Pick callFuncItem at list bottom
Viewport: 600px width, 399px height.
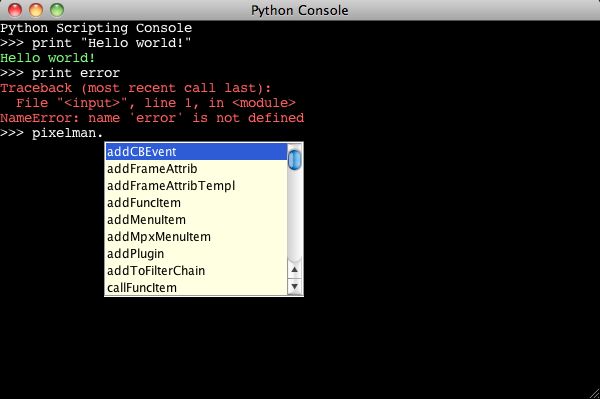pyautogui.click(x=196, y=288)
